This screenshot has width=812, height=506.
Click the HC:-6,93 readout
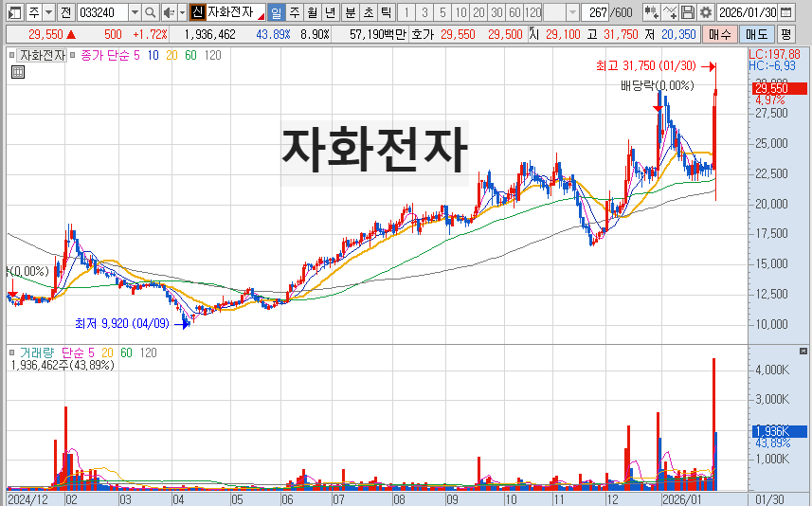pos(772,65)
